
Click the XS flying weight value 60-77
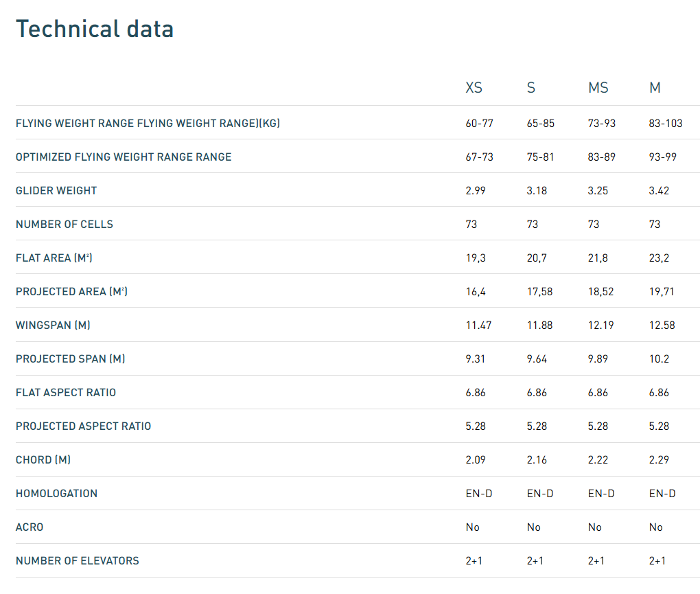479,124
